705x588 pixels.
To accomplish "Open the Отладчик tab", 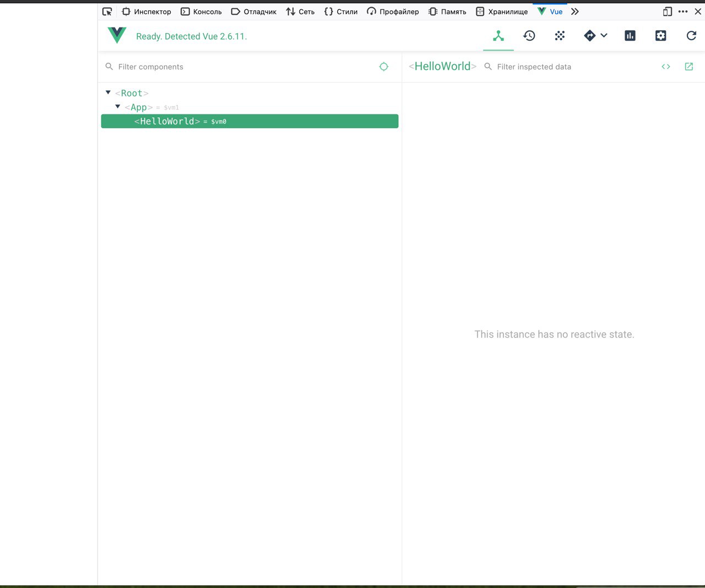I will pyautogui.click(x=253, y=12).
